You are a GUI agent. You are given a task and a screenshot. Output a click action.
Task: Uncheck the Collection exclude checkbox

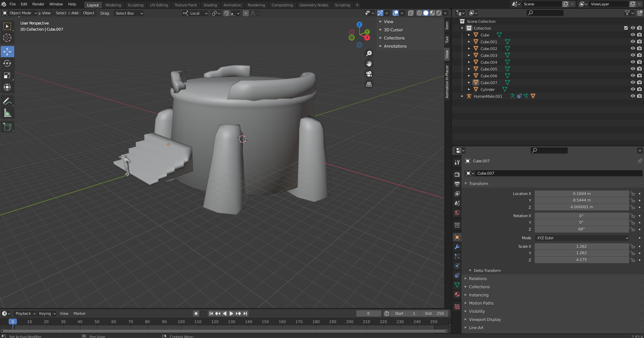pyautogui.click(x=626, y=28)
